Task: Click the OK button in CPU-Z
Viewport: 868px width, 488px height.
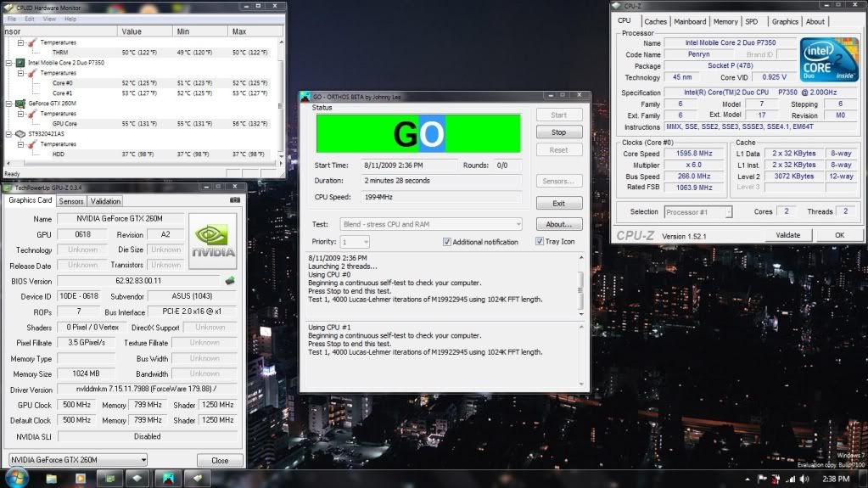Action: tap(839, 235)
